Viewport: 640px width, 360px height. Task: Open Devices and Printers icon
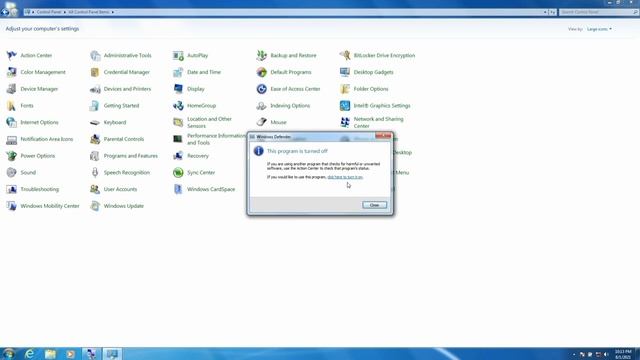95,89
